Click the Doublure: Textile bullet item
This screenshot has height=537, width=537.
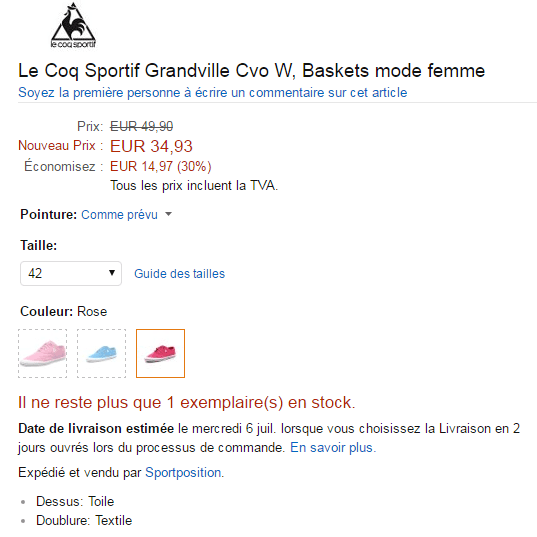click(x=84, y=521)
